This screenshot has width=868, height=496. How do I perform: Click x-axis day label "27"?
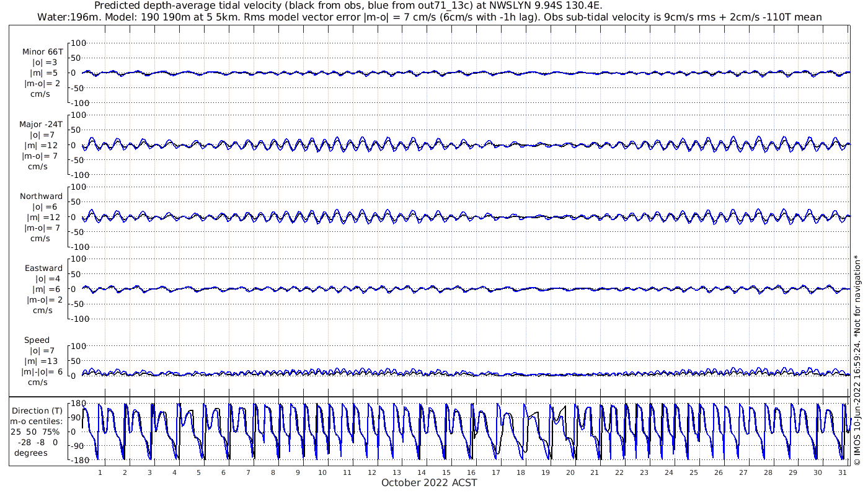click(x=743, y=472)
